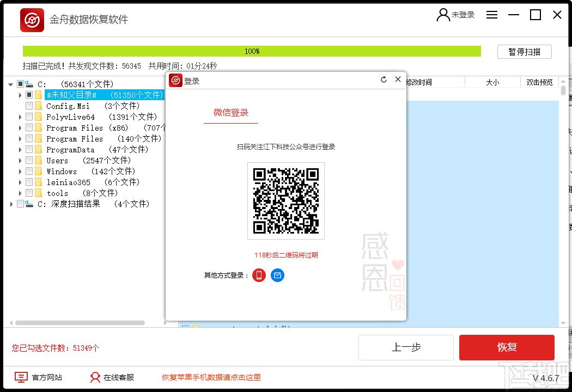Click the 官方网站 monitor icon

pos(21,377)
